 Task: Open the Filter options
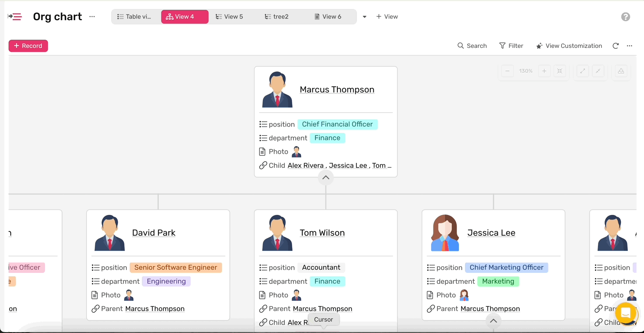pyautogui.click(x=511, y=46)
